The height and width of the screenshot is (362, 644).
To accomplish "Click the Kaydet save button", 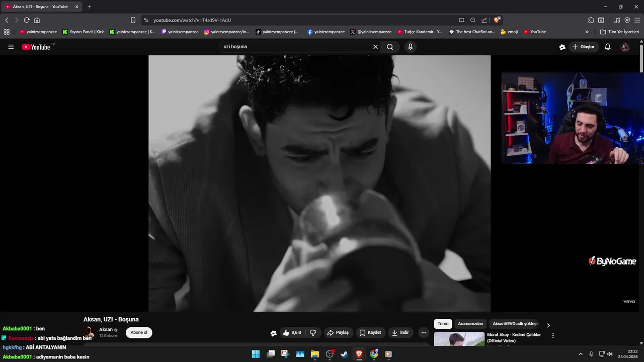I will click(x=370, y=333).
